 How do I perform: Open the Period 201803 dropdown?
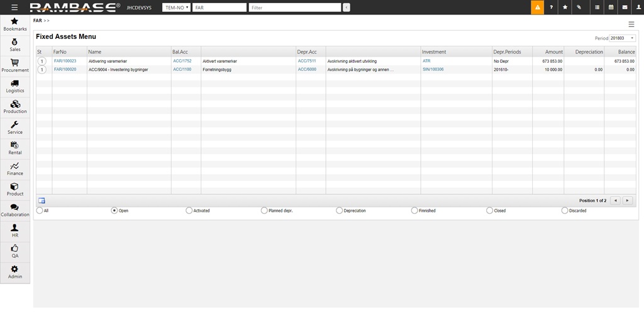pyautogui.click(x=622, y=38)
